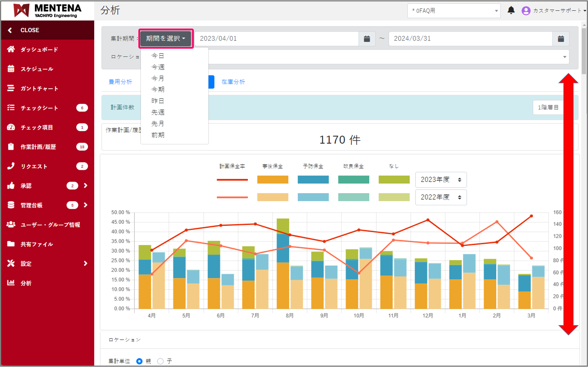Click the notification bell icon
Screen dimensions: 588x367
coord(511,10)
